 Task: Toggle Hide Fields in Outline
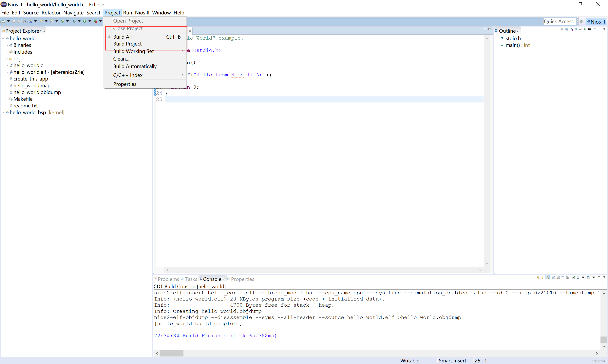(x=576, y=29)
